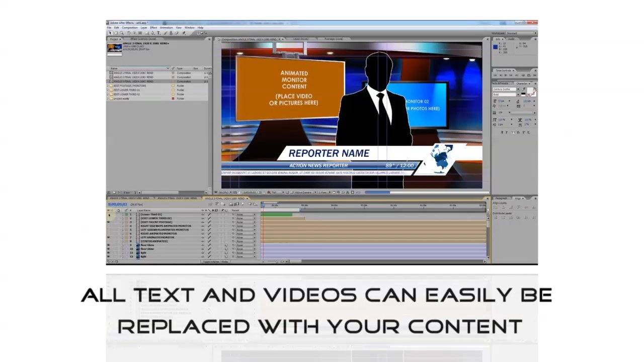The width and height of the screenshot is (644, 362).
Task: Expand the project assets folder
Action: [x=108, y=99]
